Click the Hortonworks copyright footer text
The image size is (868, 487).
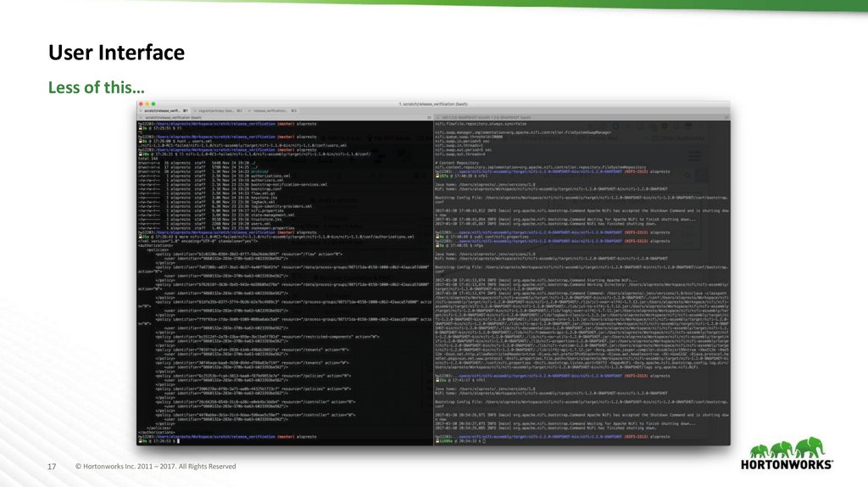[x=156, y=467]
